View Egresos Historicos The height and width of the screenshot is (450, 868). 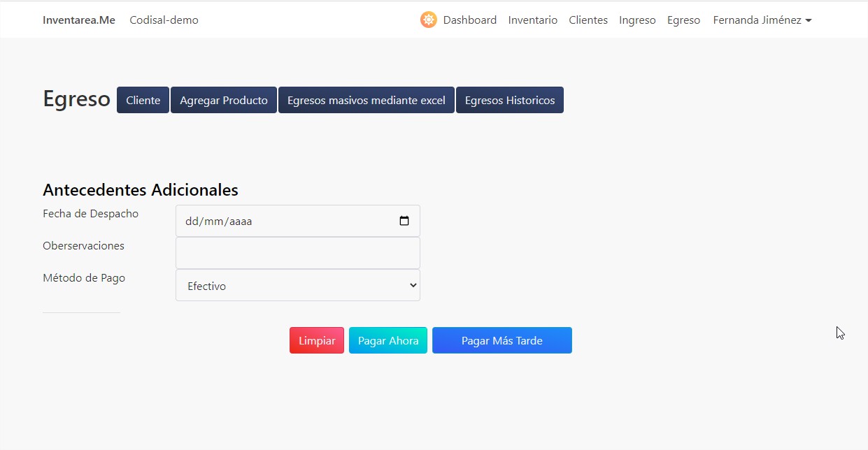click(509, 100)
